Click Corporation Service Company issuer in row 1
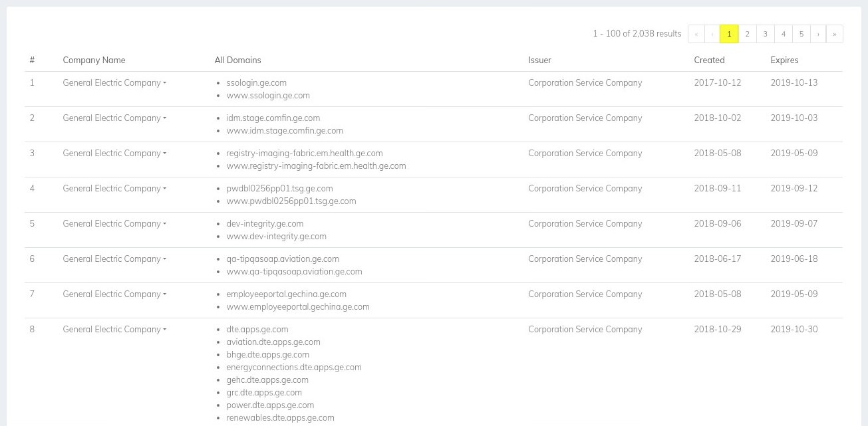This screenshot has width=868, height=426. (x=585, y=83)
